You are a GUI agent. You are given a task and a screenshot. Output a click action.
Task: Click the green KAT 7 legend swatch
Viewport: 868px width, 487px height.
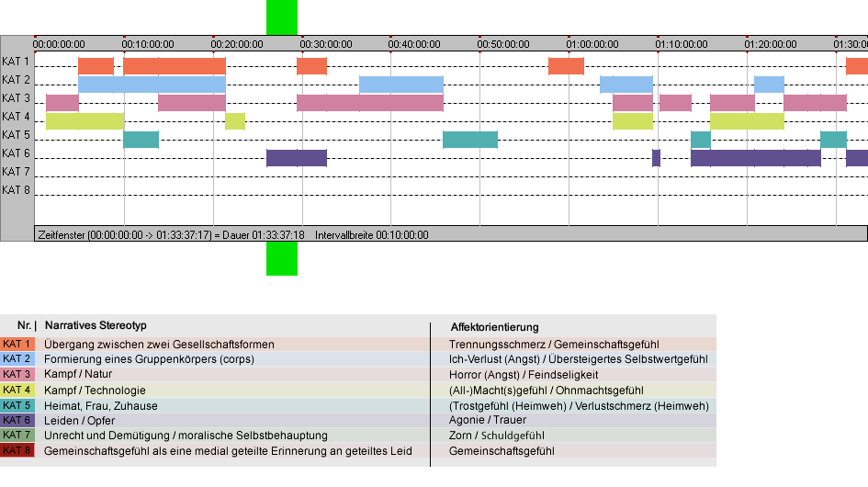coord(17,435)
